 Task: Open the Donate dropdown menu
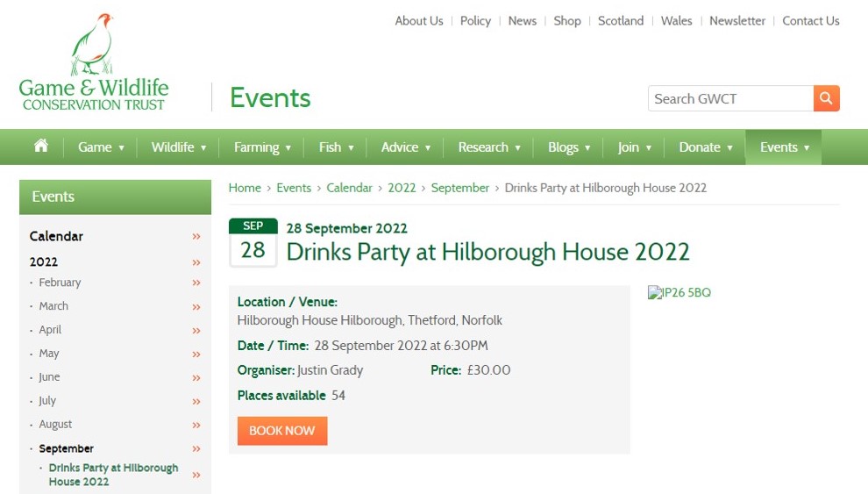coord(705,147)
